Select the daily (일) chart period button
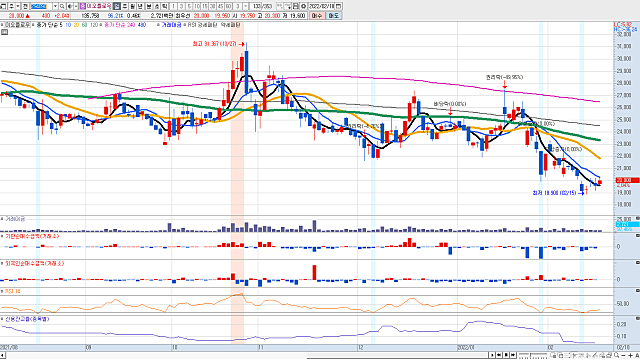640x360 pixels. pyautogui.click(x=117, y=7)
